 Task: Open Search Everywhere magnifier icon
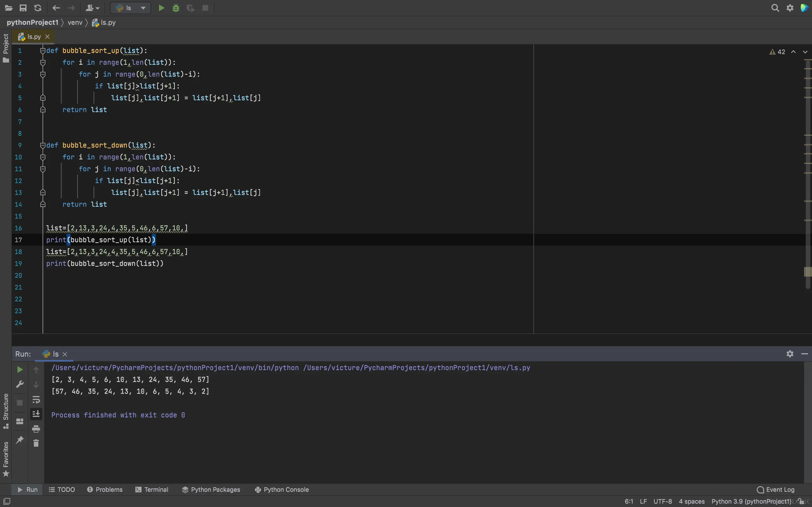[775, 8]
